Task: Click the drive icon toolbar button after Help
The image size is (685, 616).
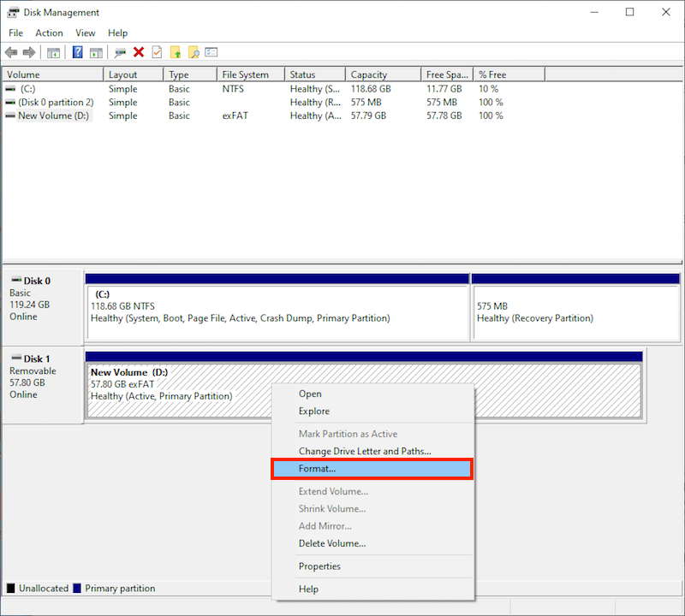Action: [x=121, y=51]
